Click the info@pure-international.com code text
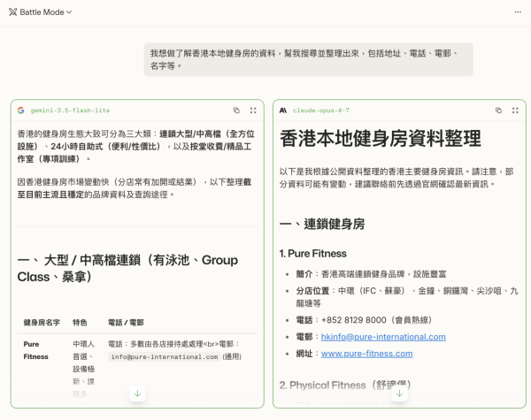Image resolution: width=531 pixels, height=420 pixels. click(x=165, y=356)
